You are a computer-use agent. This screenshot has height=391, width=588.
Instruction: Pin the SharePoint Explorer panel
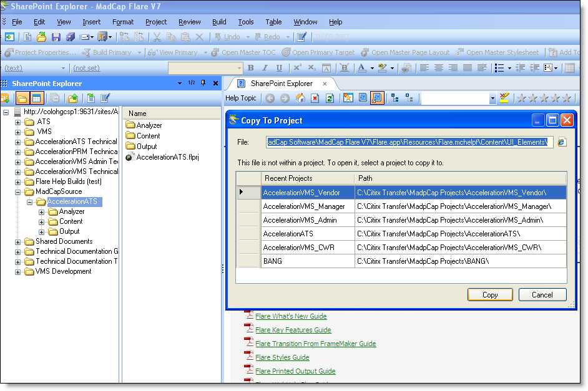(203, 83)
